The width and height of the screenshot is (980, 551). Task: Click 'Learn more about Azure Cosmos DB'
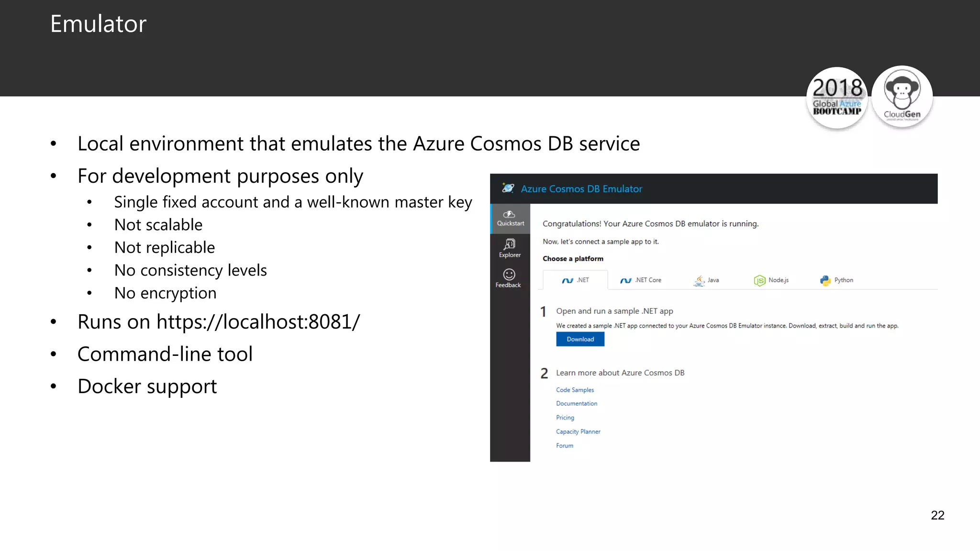pos(620,373)
